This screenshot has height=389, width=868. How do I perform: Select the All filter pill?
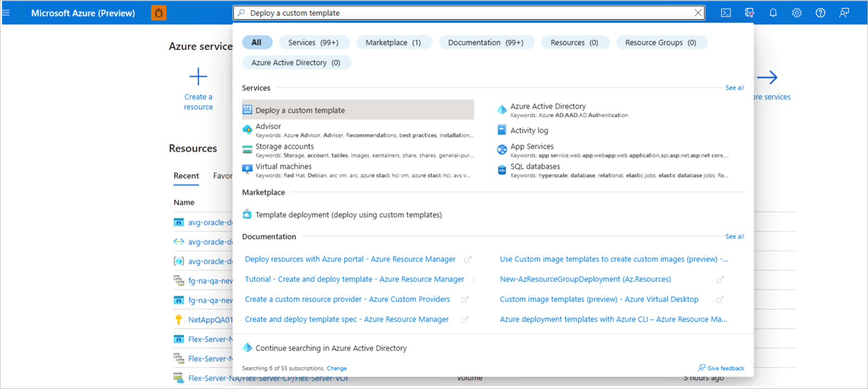point(257,42)
